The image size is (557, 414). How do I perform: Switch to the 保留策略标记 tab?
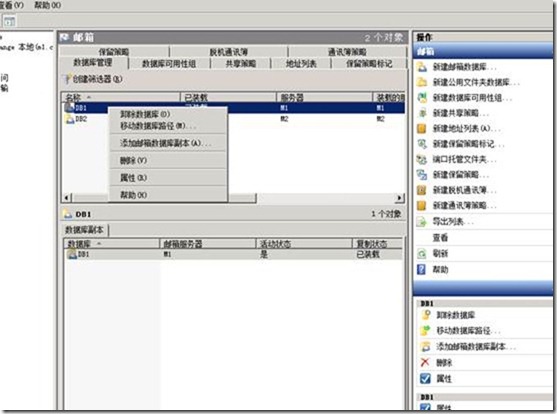pyautogui.click(x=369, y=64)
